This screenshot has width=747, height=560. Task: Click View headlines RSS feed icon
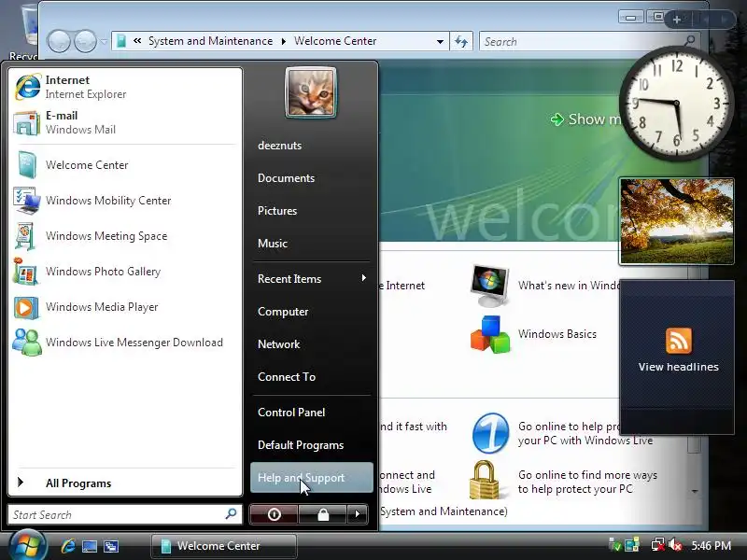coord(679,341)
